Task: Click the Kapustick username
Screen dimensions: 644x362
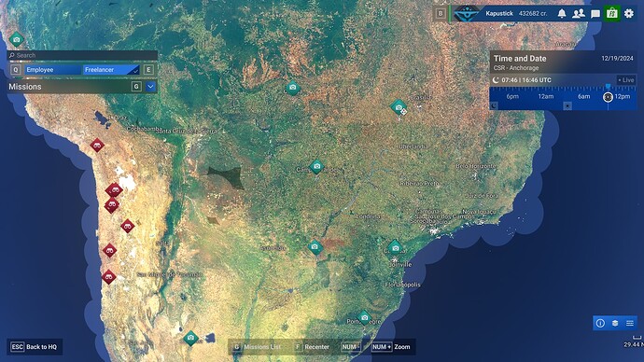Action: 499,14
